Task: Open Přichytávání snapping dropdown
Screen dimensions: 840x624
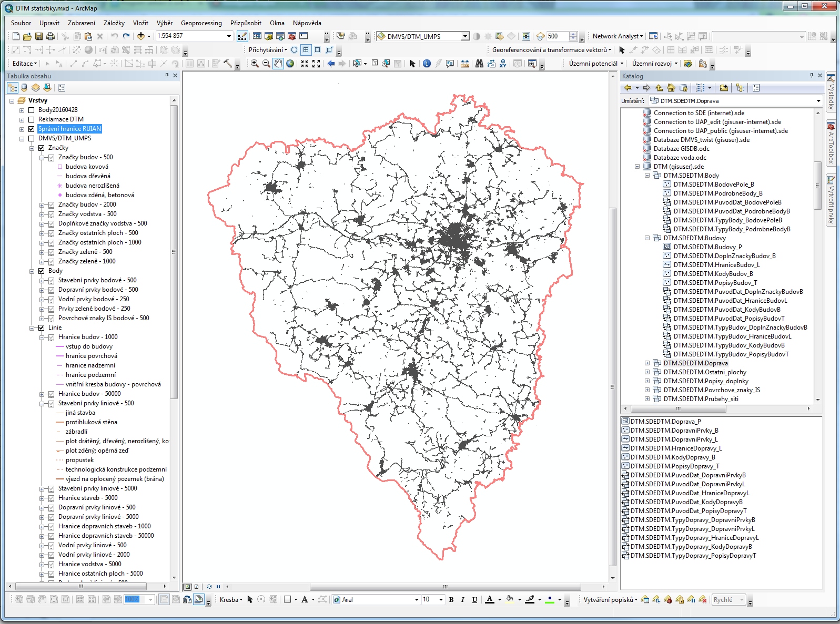Action: 268,50
